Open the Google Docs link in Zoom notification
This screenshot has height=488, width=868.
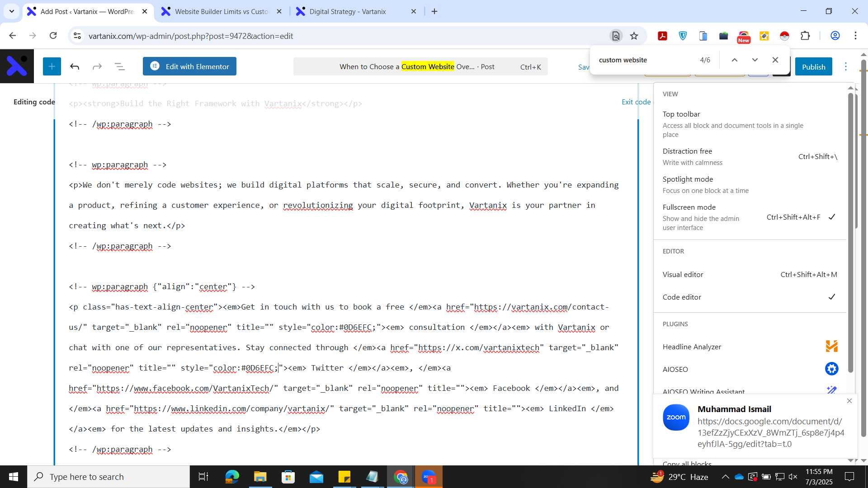coord(771,432)
